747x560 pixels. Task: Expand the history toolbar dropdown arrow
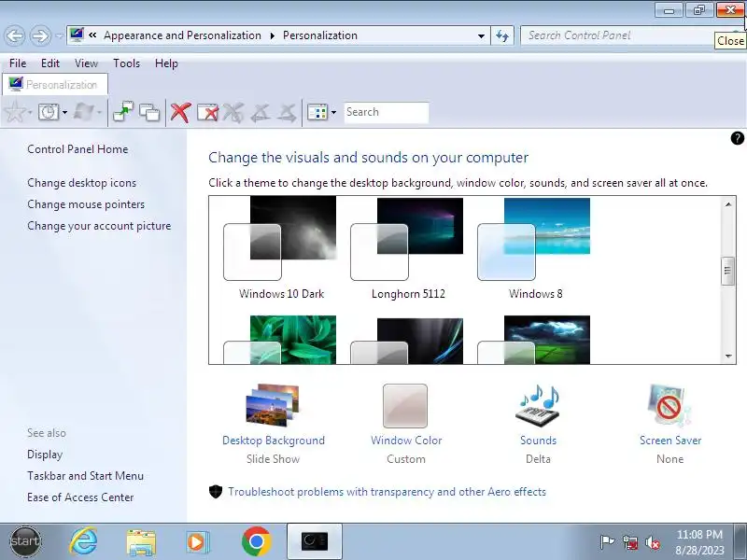64,112
